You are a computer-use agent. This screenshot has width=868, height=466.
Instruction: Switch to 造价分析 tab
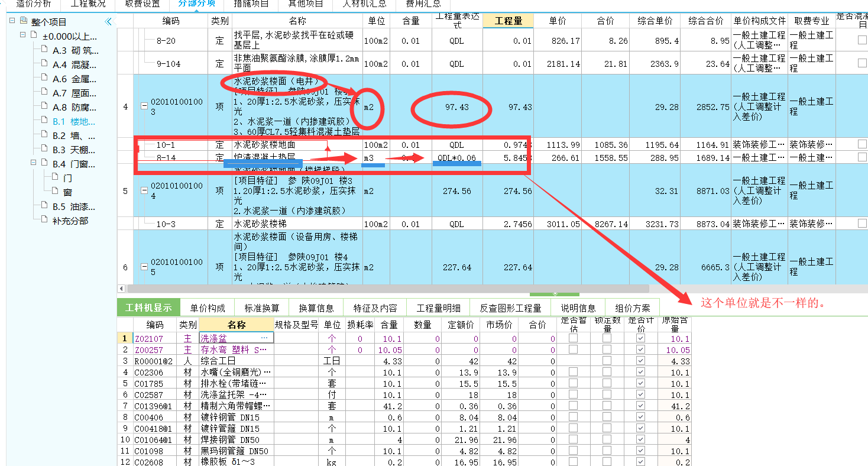coord(34,4)
